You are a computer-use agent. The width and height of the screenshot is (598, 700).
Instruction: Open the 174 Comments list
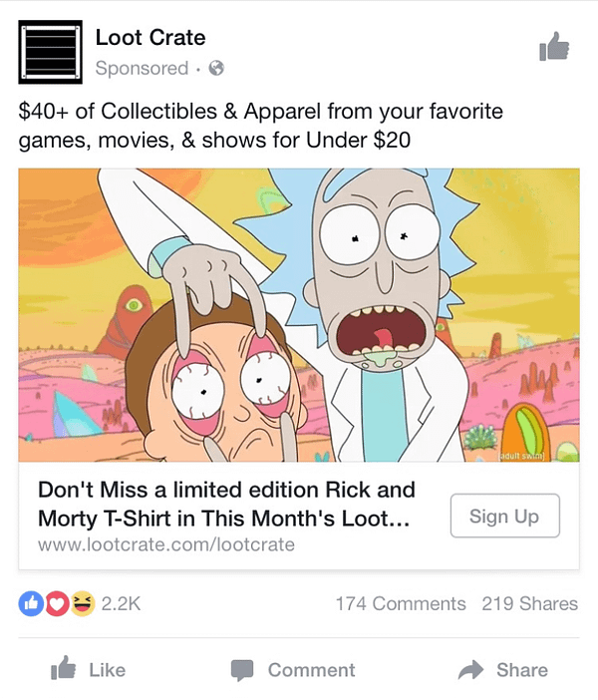click(401, 604)
